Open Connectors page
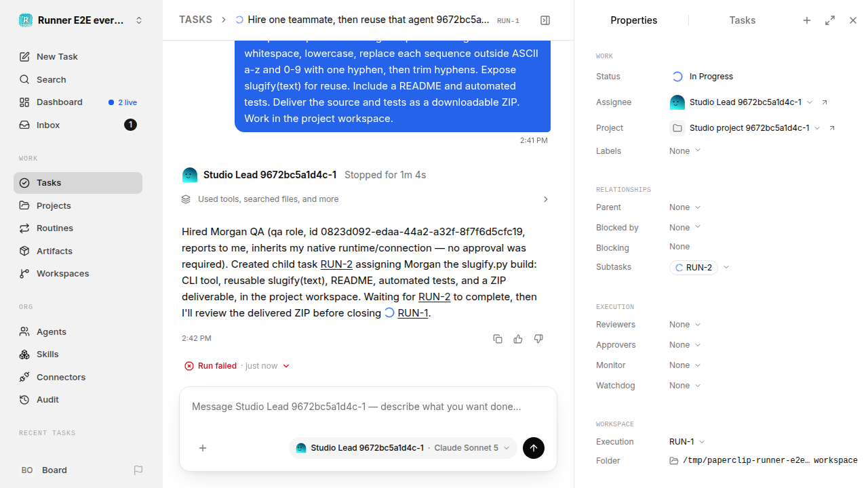 click(x=78, y=377)
